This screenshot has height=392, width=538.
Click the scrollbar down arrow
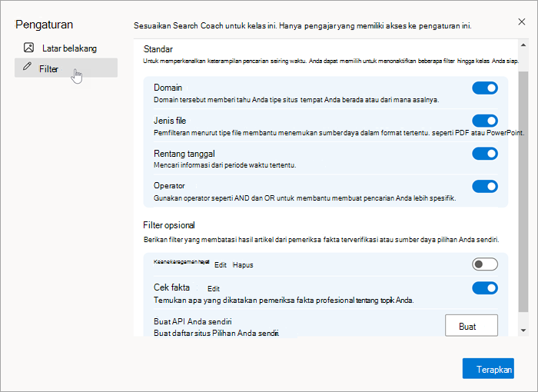[523, 331]
